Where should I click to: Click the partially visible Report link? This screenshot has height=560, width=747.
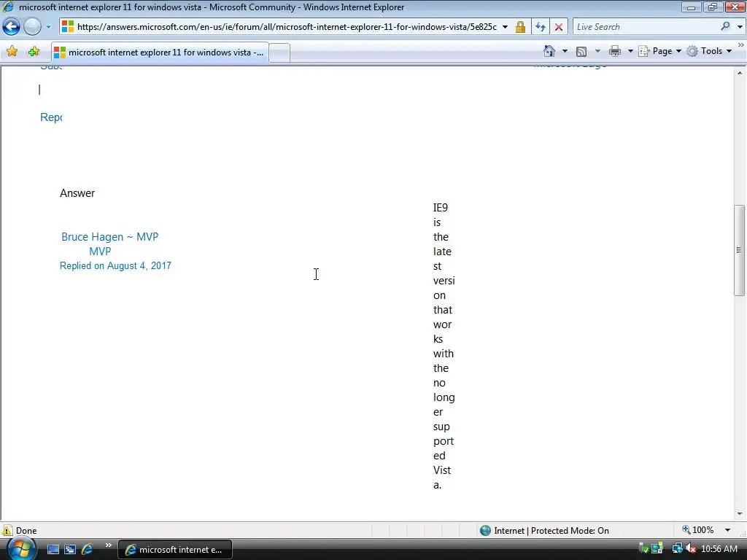click(51, 117)
